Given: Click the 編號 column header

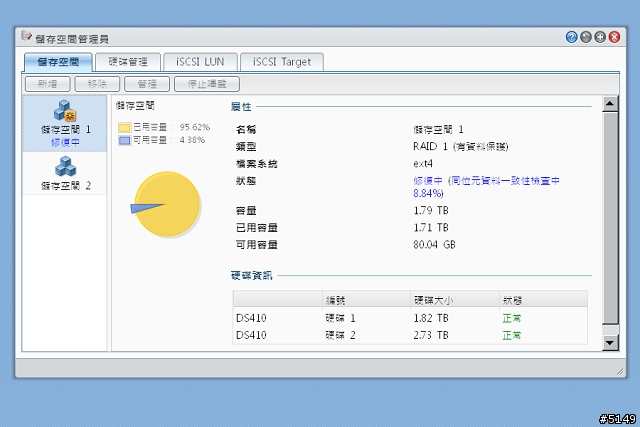Looking at the screenshot, I should point(366,300).
